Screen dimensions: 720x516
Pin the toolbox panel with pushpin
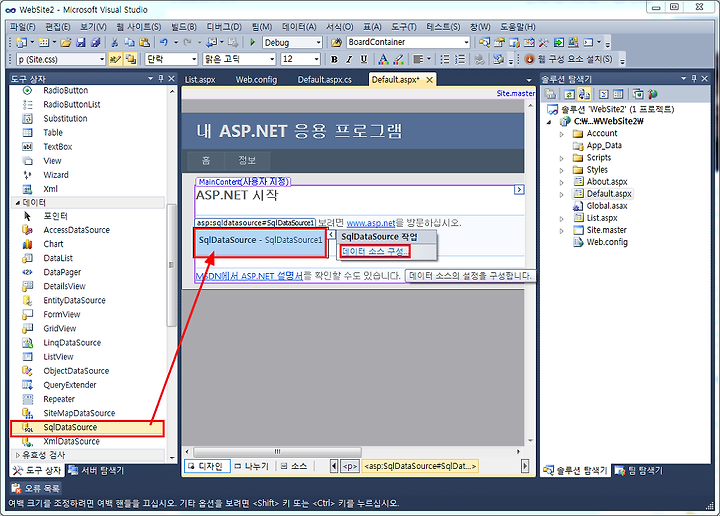point(161,79)
